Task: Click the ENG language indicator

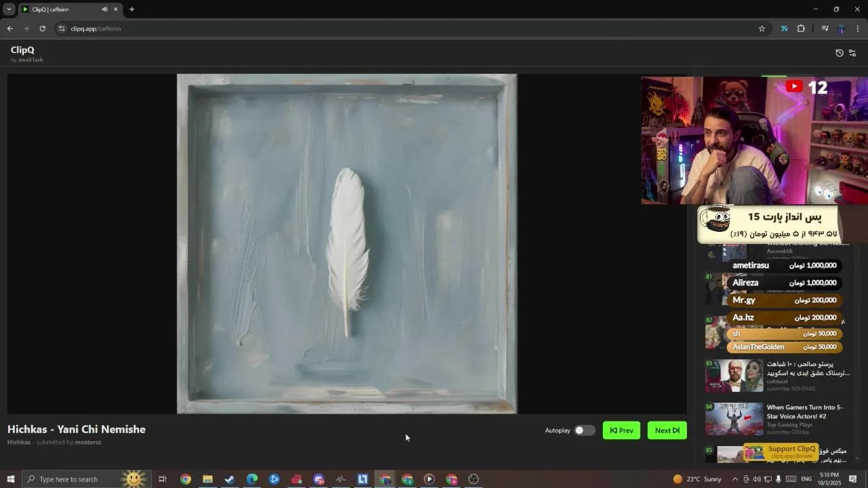Action: [x=806, y=479]
